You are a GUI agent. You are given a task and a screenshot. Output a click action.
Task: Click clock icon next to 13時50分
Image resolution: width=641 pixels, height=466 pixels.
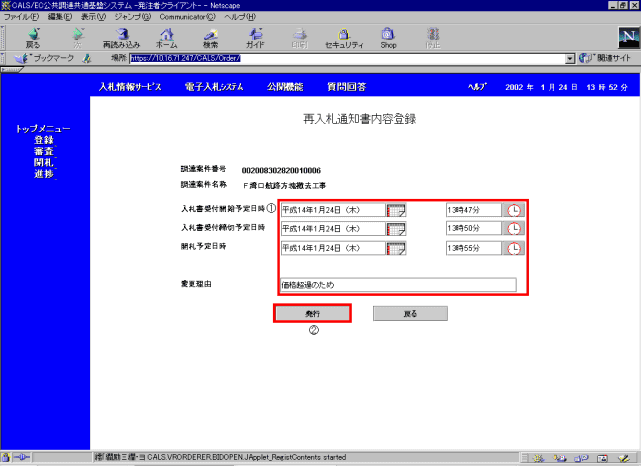[513, 229]
